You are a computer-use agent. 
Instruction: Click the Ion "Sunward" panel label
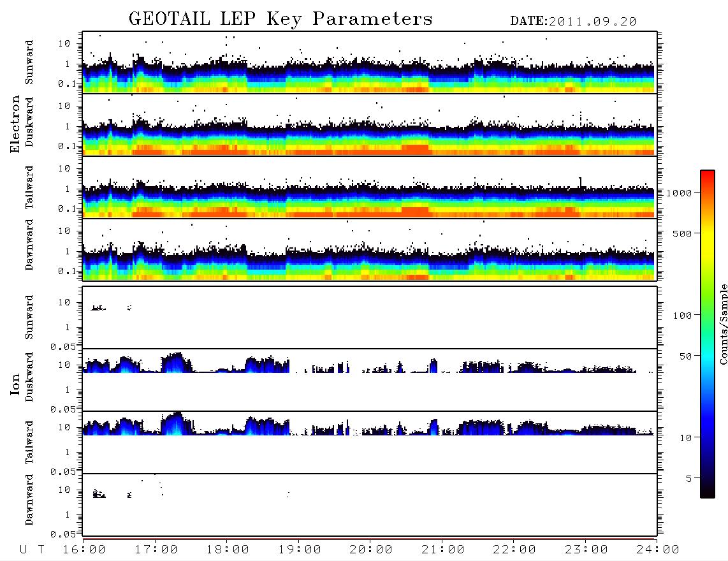29,317
